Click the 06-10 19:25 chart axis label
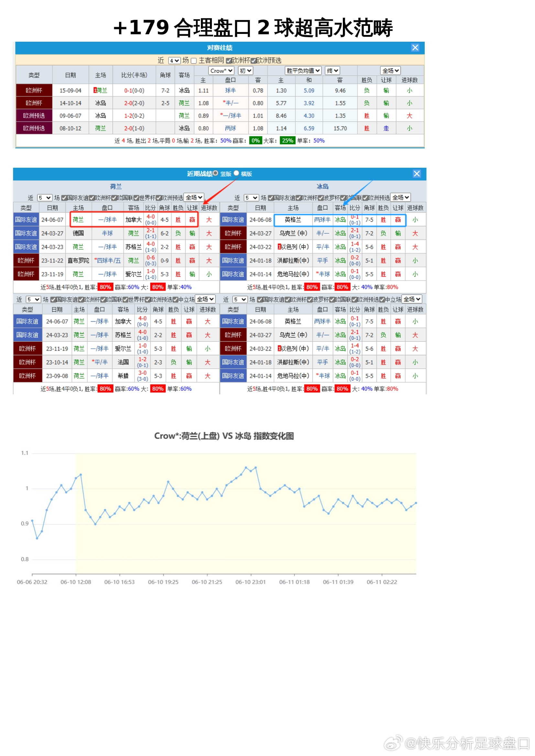 pos(163,582)
